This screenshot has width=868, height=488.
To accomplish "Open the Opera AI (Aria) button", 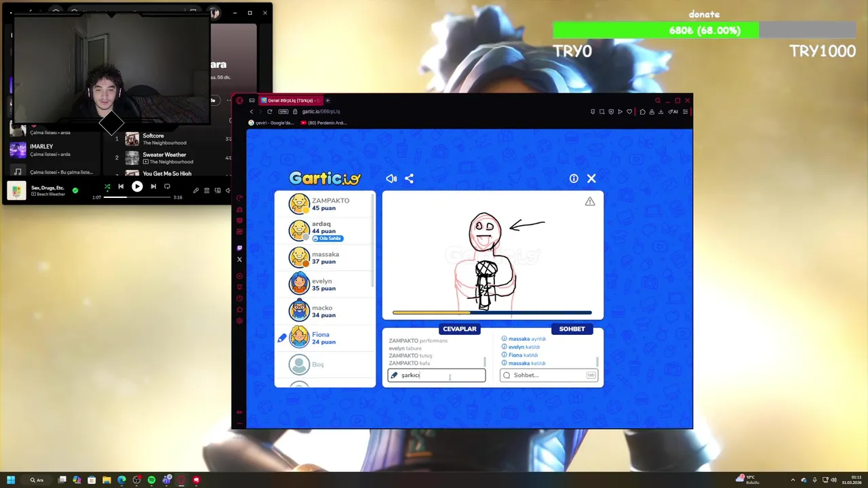I will [x=673, y=111].
